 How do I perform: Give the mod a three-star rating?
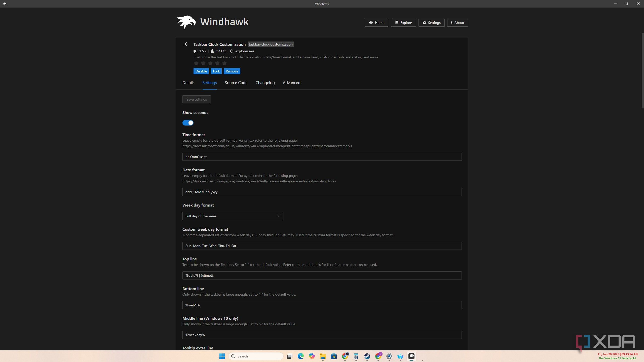[x=210, y=63]
